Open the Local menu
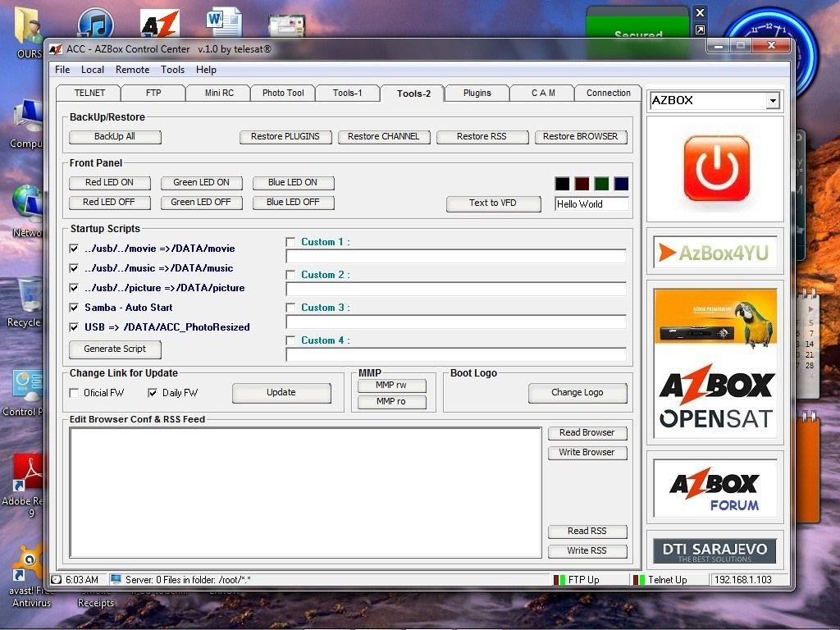 93,70
